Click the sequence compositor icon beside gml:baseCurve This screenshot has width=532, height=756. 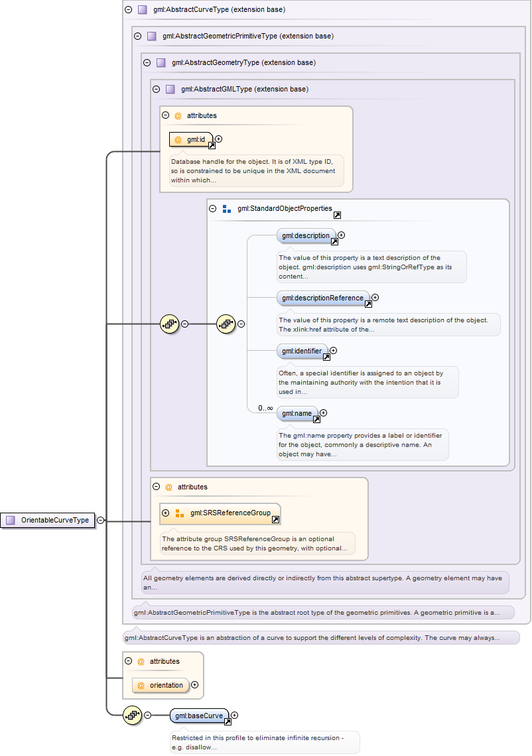point(133,716)
